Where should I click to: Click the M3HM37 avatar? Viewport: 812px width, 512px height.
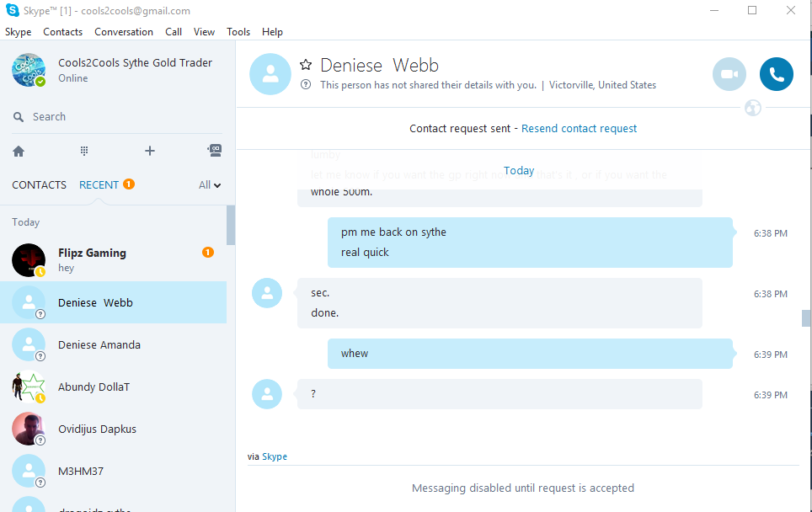[x=29, y=471]
